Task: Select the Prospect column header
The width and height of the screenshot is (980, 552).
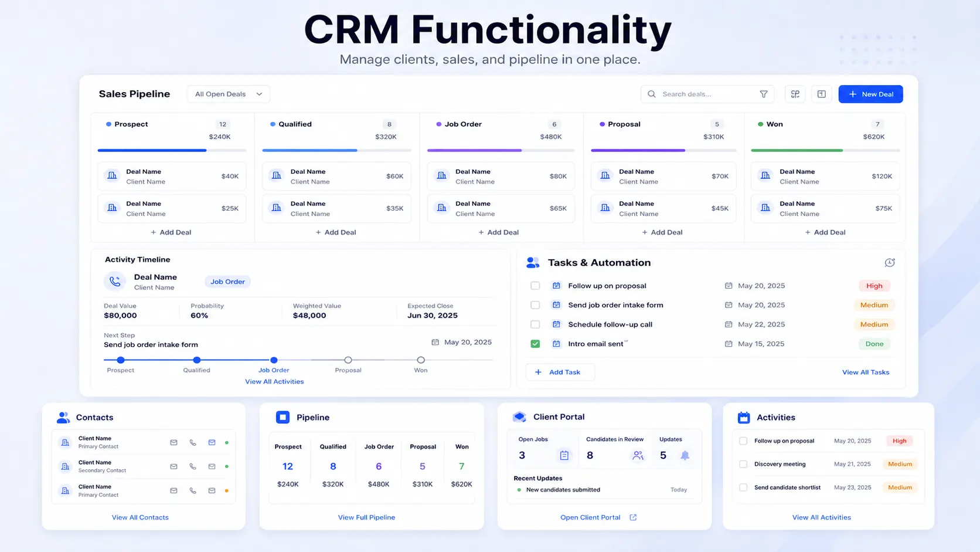Action: (x=131, y=124)
